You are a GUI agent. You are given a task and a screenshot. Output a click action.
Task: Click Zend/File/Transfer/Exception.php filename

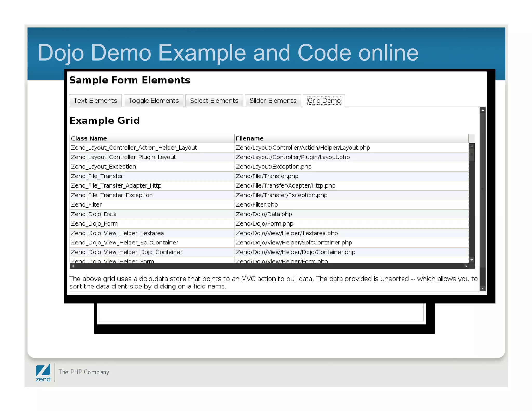click(x=351, y=195)
